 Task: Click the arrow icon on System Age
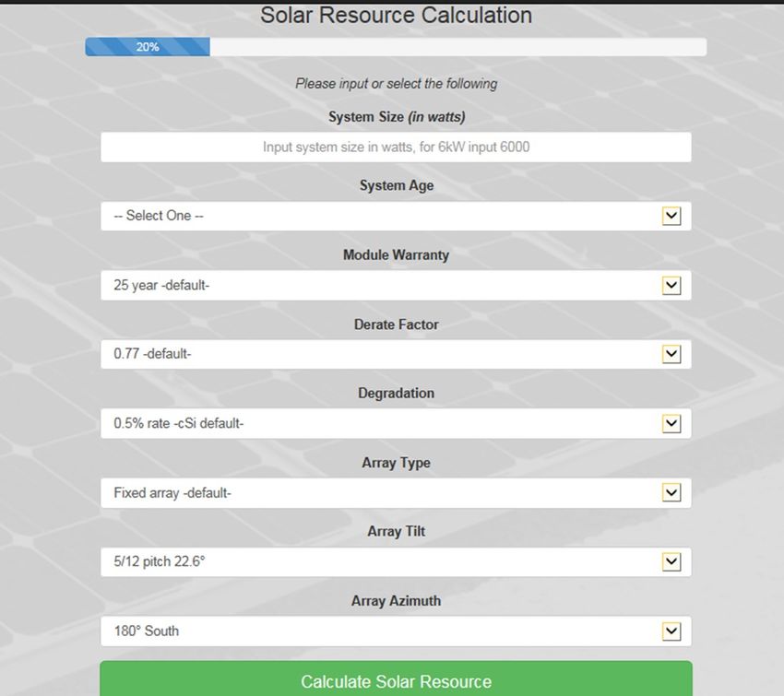pos(671,216)
